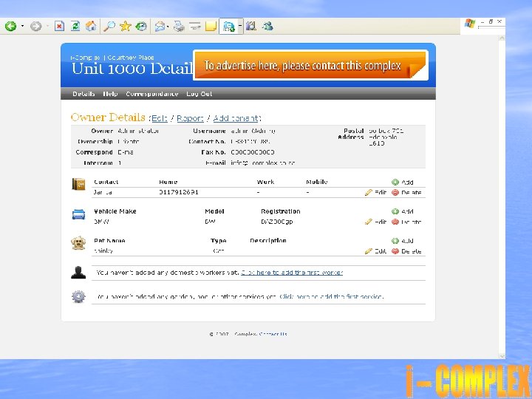Image resolution: width=532 pixels, height=399 pixels.
Task: Delete the BMW vehicle row
Action: pyautogui.click(x=406, y=222)
